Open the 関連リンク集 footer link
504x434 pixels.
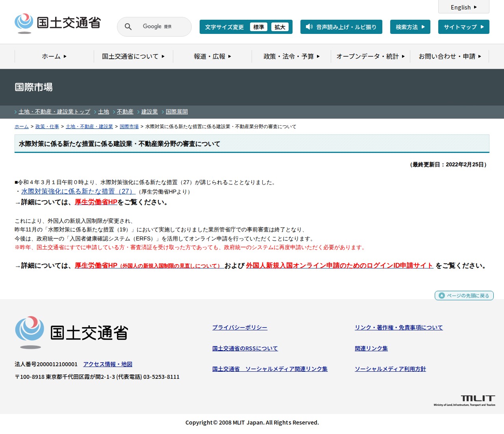coord(371,348)
